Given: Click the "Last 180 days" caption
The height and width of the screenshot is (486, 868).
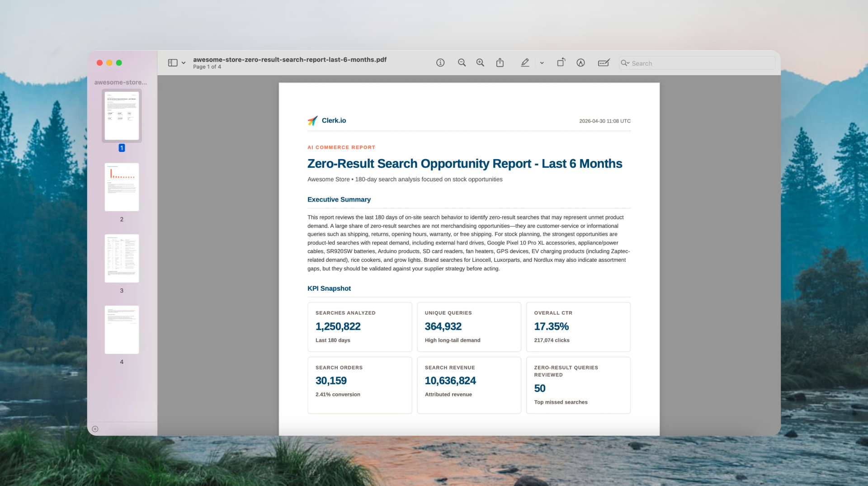Looking at the screenshot, I should point(333,340).
